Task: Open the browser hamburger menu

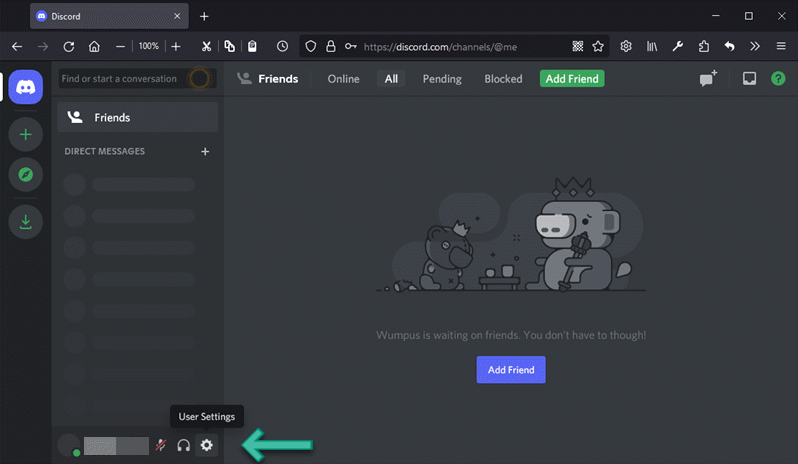Action: point(781,47)
